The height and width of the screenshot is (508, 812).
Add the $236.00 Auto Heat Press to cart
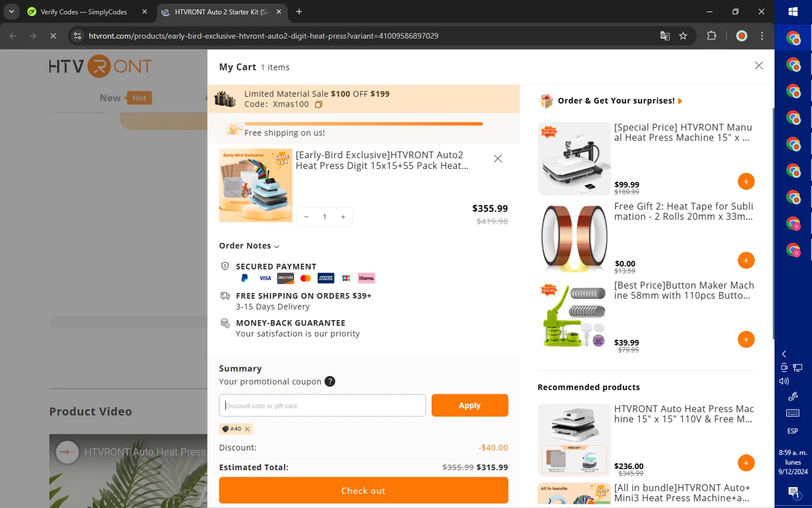point(745,463)
